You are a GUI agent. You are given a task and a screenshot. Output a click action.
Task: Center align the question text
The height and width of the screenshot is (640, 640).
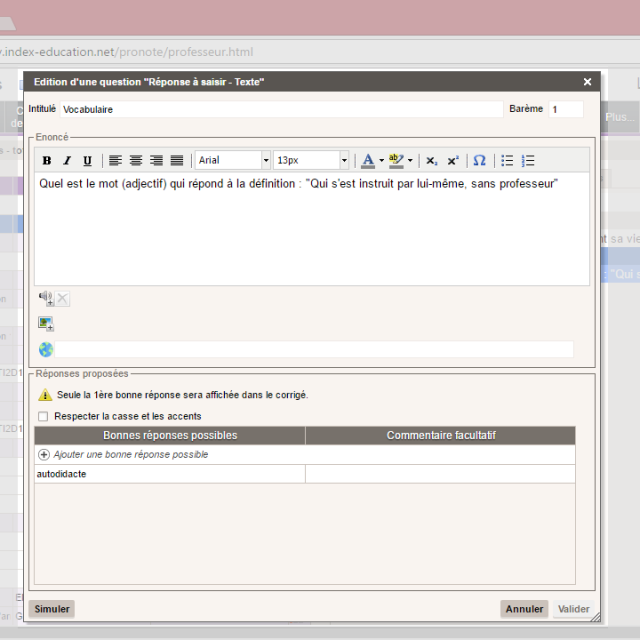coord(136,161)
